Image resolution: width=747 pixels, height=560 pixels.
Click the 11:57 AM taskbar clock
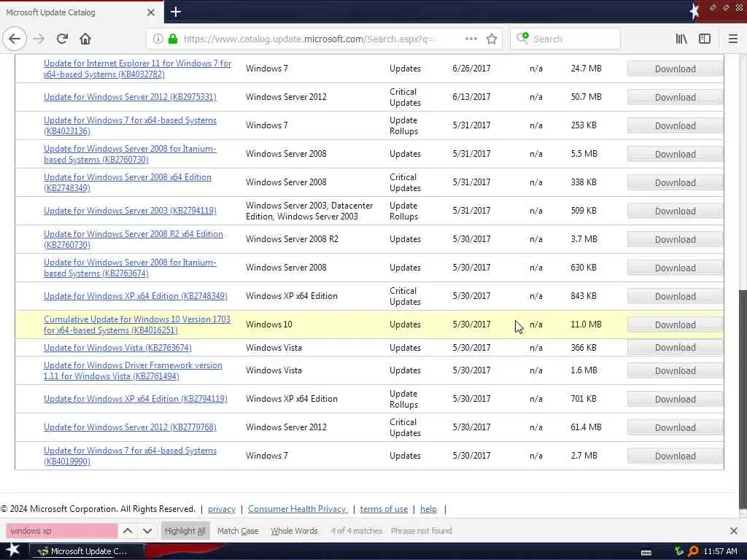(x=720, y=551)
